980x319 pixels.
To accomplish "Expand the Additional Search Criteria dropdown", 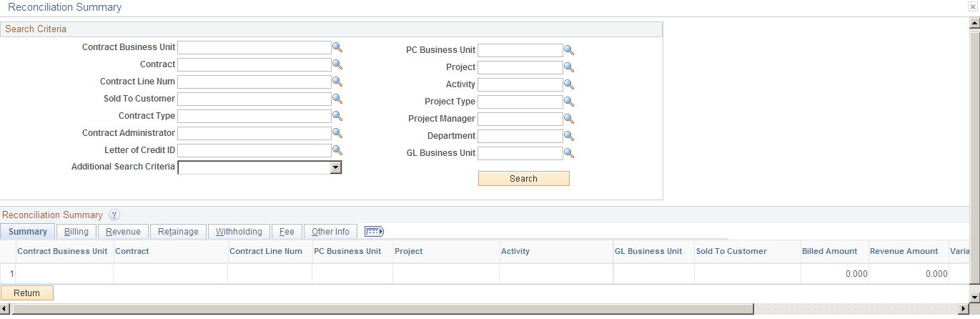I will (x=335, y=167).
